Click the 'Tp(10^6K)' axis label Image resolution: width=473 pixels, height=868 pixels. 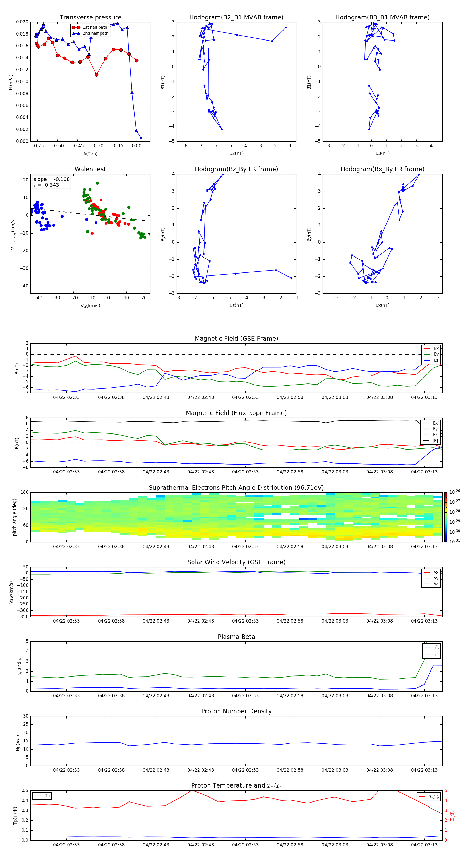point(15,815)
